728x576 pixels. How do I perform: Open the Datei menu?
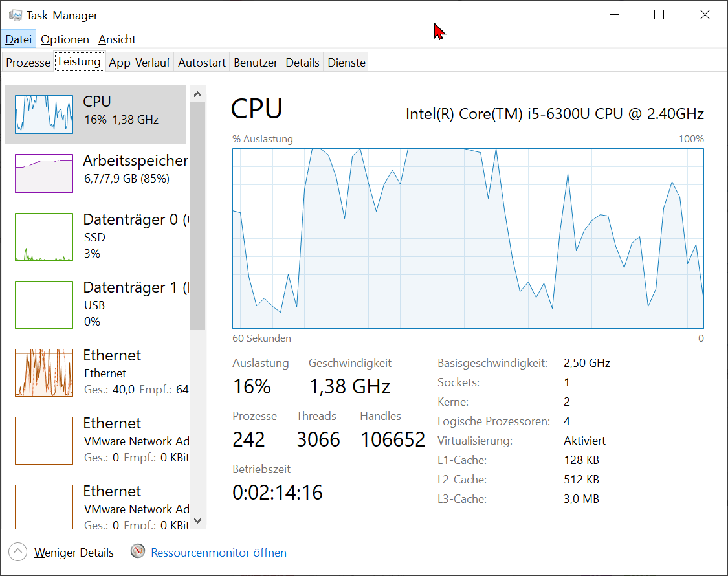(x=19, y=39)
